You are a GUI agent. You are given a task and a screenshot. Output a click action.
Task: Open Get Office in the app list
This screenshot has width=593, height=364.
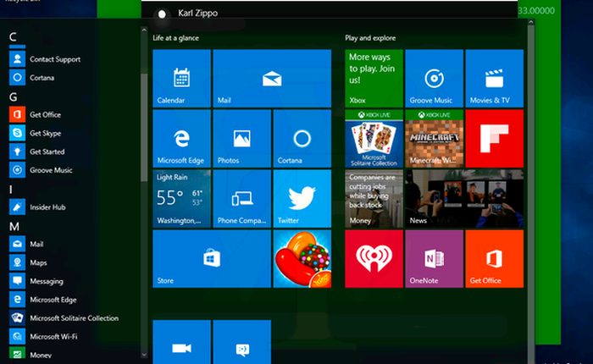(x=36, y=114)
